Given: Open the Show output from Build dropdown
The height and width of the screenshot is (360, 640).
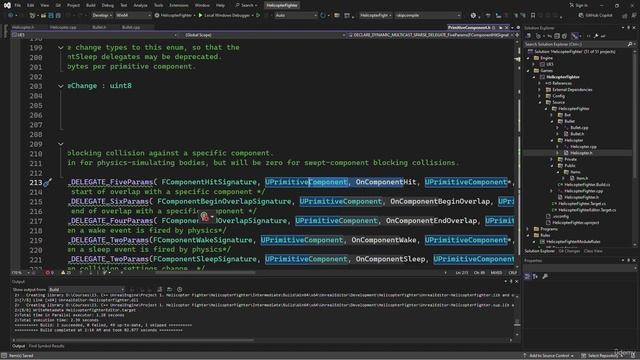Looking at the screenshot, I should (86, 289).
